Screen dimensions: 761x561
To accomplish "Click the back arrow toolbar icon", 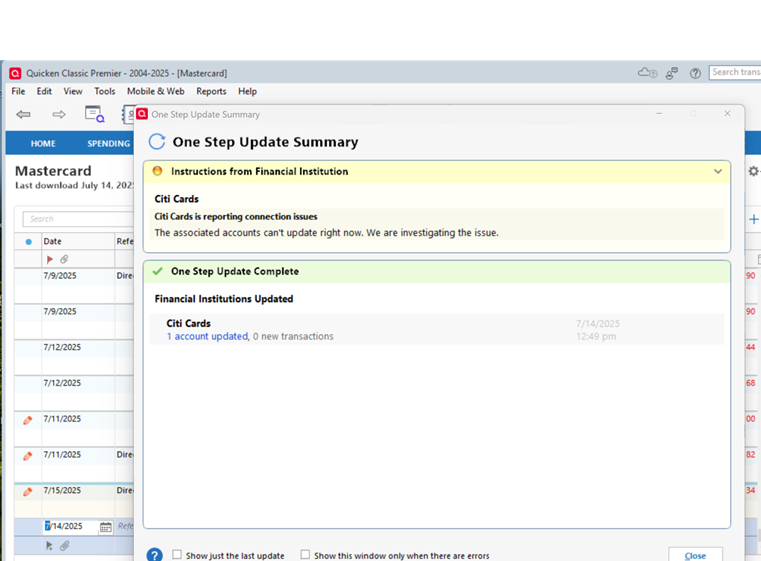I will click(23, 115).
